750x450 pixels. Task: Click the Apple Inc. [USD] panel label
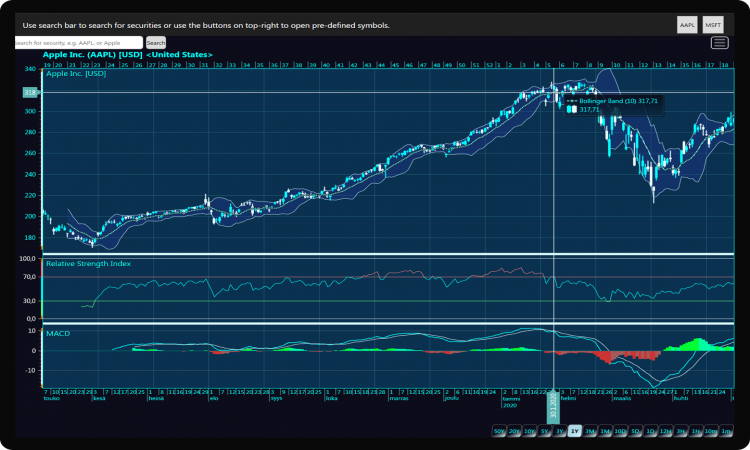pyautogui.click(x=76, y=73)
